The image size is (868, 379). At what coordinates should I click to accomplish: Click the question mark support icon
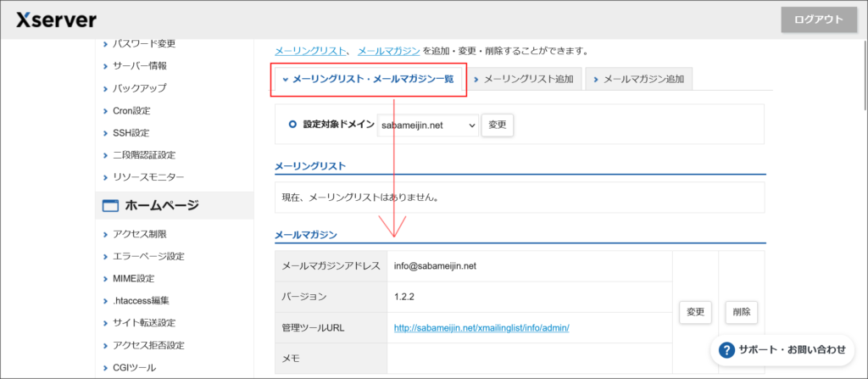point(726,349)
